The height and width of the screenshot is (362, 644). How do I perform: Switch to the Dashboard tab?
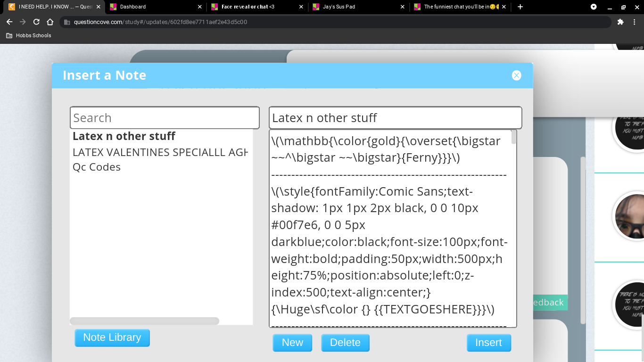tap(153, 7)
